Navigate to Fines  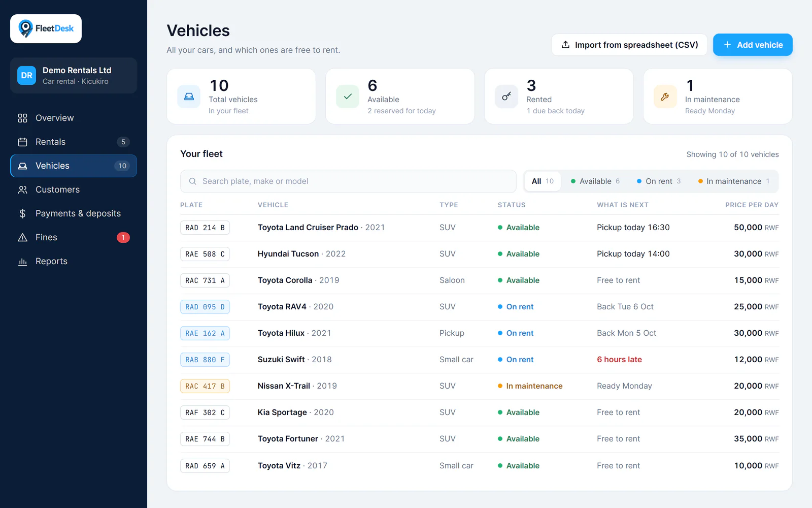coord(74,237)
